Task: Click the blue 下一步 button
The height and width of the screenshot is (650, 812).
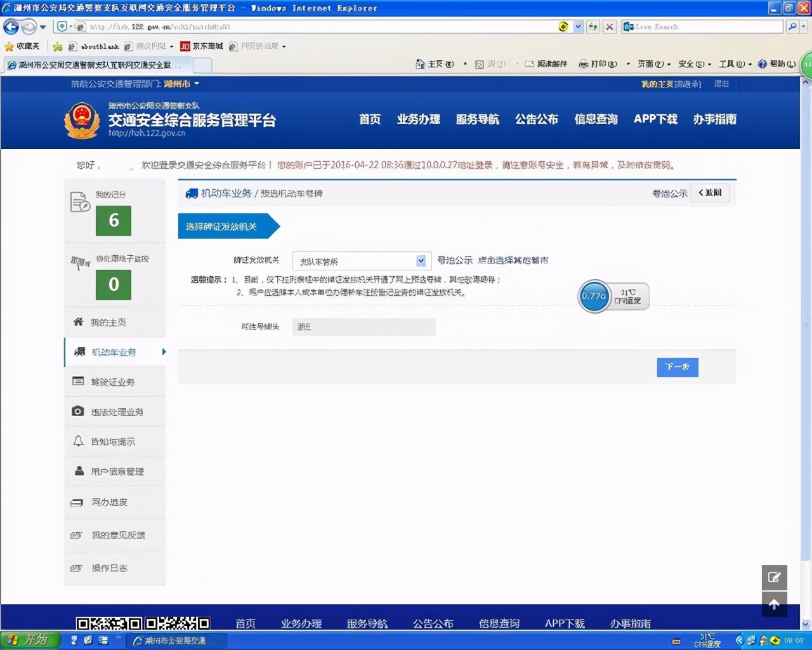Action: 678,367
